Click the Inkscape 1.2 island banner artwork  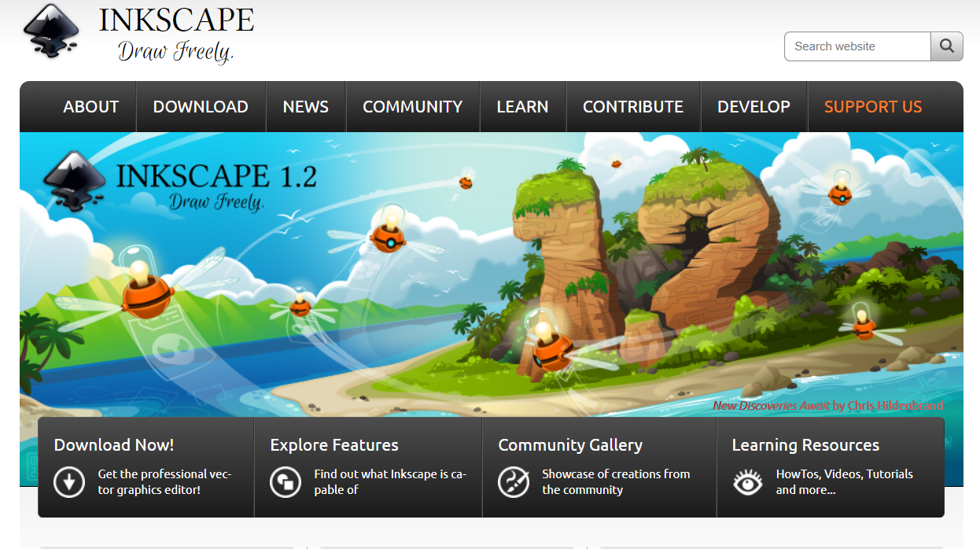[x=492, y=275]
